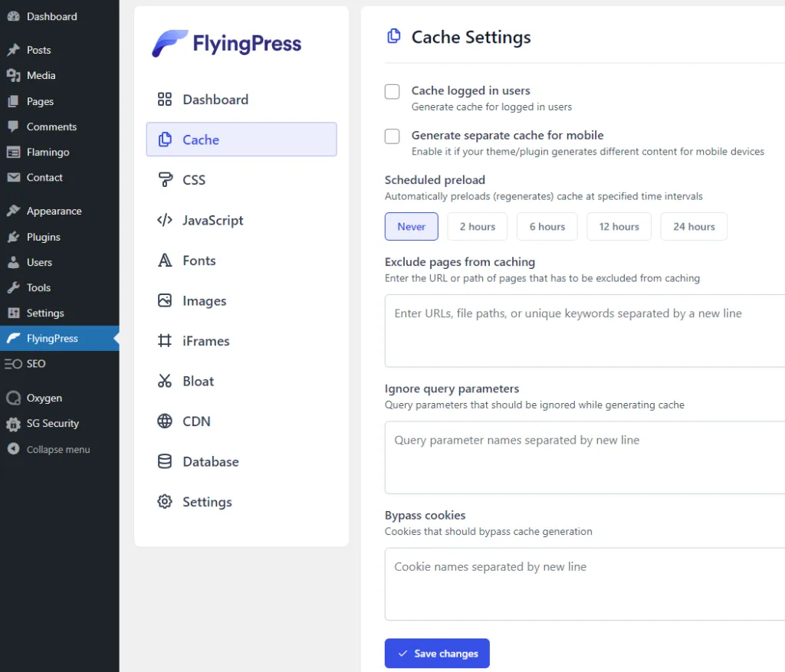Click the iFrames hash-frame icon

(165, 341)
